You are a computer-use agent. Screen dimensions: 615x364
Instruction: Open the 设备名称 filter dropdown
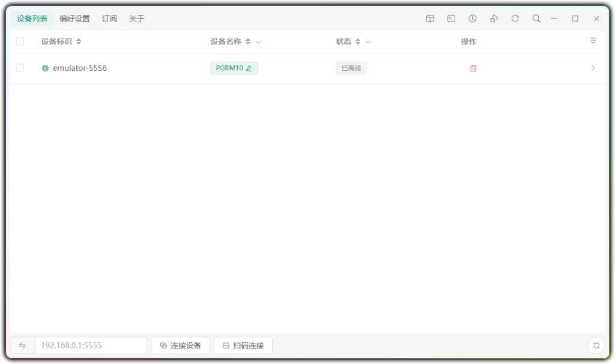[x=258, y=41]
